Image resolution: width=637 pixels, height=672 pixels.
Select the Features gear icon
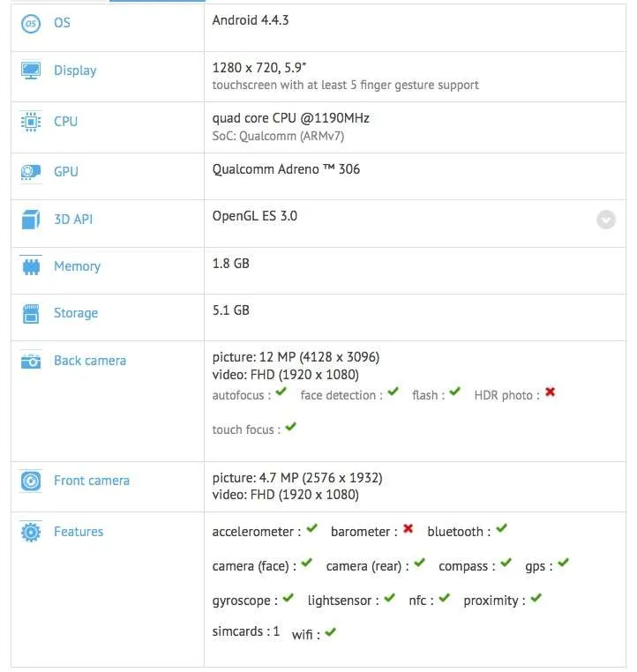click(x=30, y=532)
